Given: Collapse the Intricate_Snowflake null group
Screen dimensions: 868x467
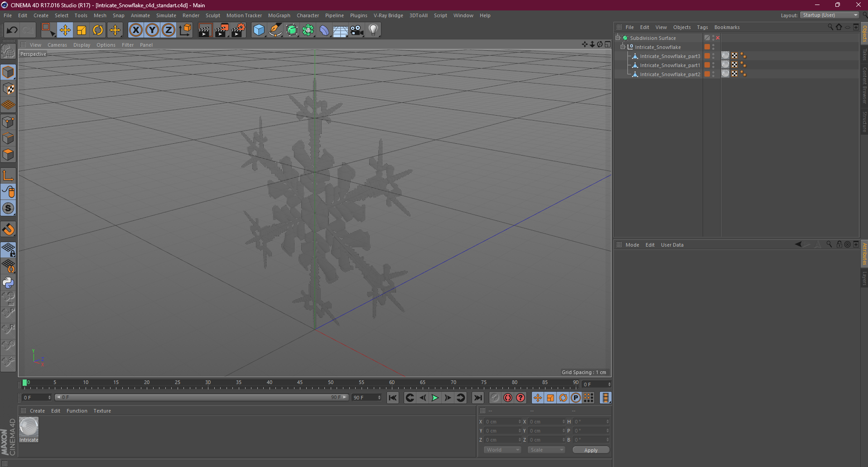Looking at the screenshot, I should 623,47.
